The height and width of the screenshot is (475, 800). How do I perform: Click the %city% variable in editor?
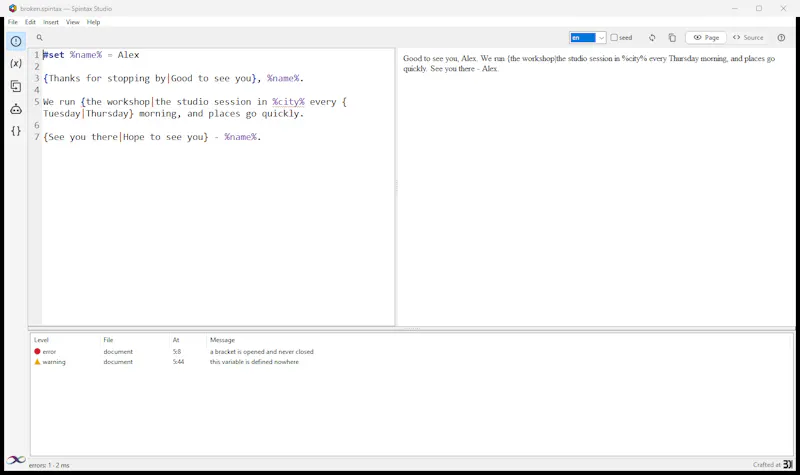288,102
